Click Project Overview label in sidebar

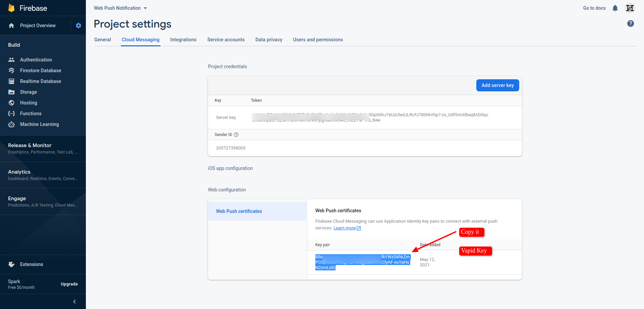click(38, 26)
